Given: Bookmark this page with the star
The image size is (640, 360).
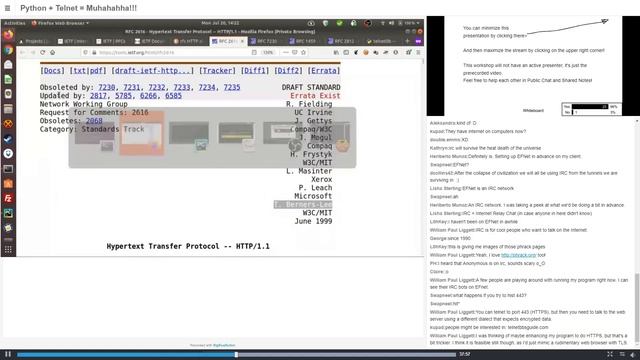Looking at the screenshot, I should tap(303, 52).
